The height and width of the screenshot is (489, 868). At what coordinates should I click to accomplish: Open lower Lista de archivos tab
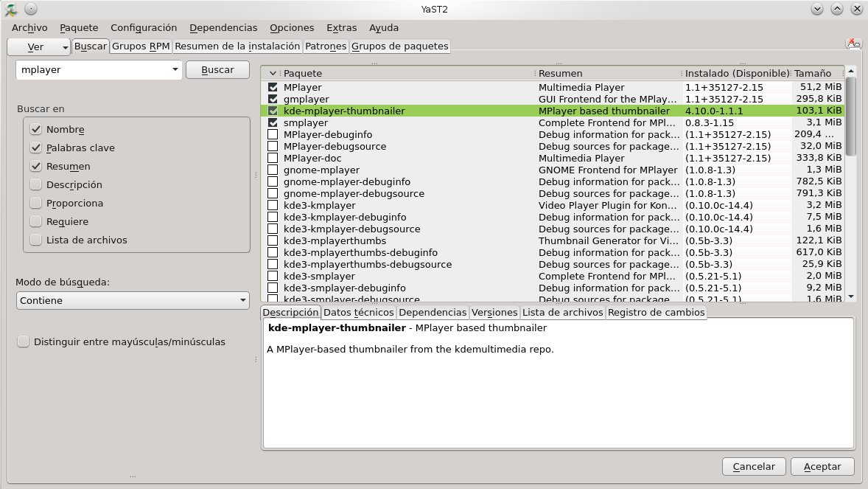click(562, 312)
